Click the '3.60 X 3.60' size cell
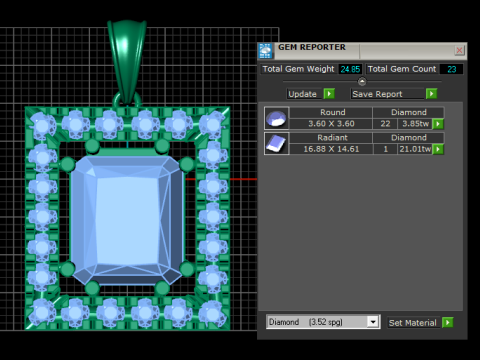480x360 pixels. 331,124
